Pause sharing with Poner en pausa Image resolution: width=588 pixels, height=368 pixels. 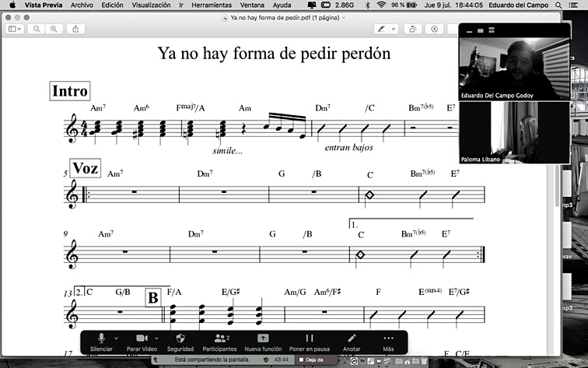point(310,342)
